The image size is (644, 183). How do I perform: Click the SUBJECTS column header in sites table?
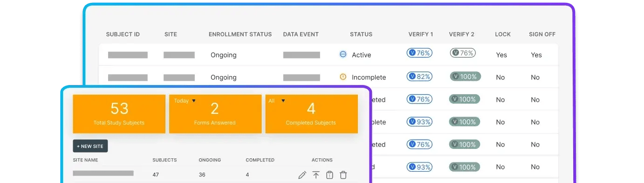[x=164, y=160]
